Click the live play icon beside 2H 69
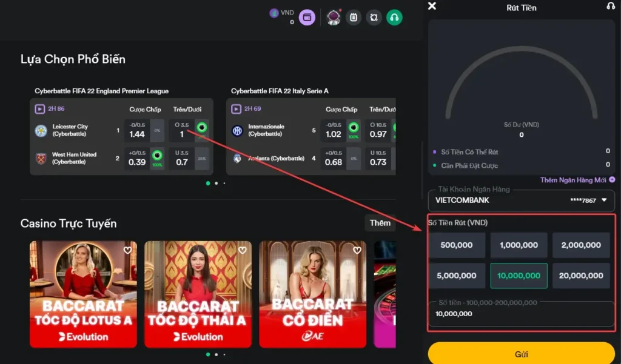The image size is (621, 364). tap(236, 109)
